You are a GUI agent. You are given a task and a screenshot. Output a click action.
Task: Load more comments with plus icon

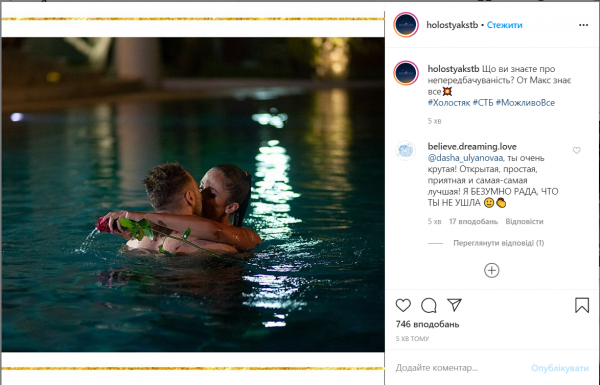492,270
